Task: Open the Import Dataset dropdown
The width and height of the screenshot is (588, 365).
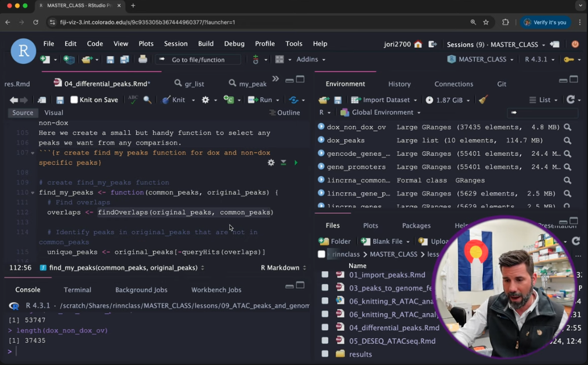Action: (x=384, y=100)
